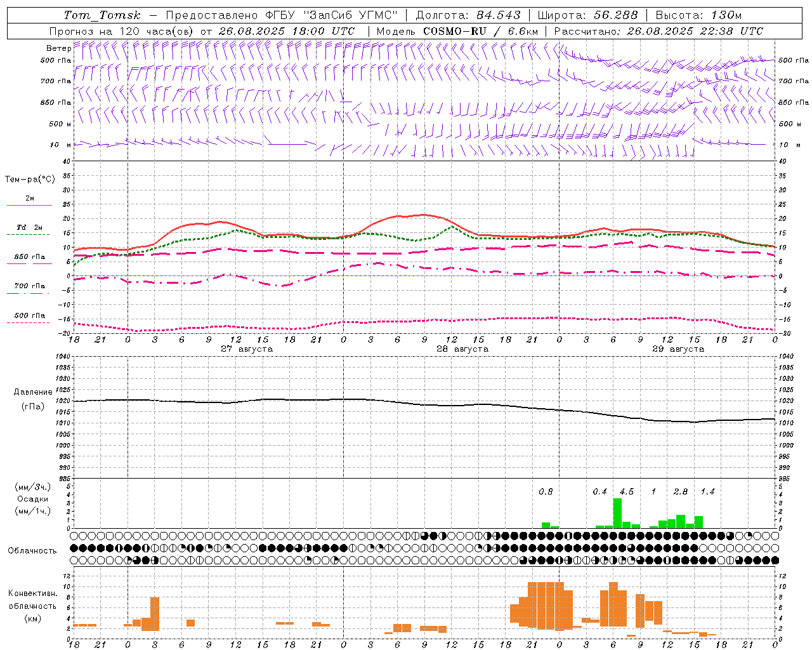This screenshot has width=812, height=650.
Task: Click the 'Td 2м' dew point legend entry
Action: pos(29,227)
